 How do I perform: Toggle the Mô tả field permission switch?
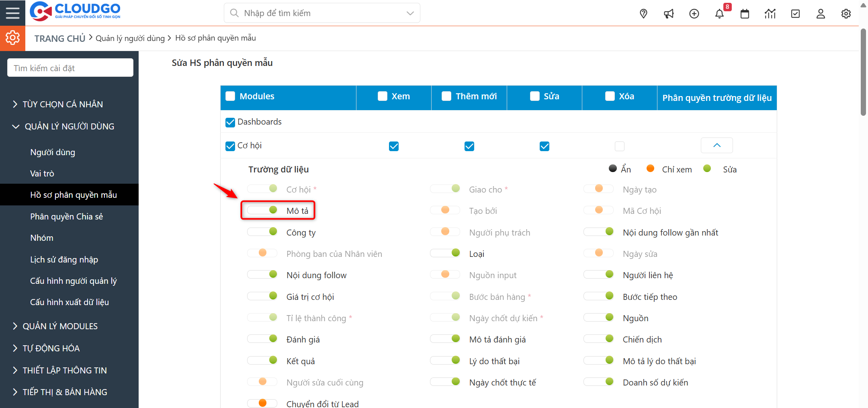click(x=262, y=210)
